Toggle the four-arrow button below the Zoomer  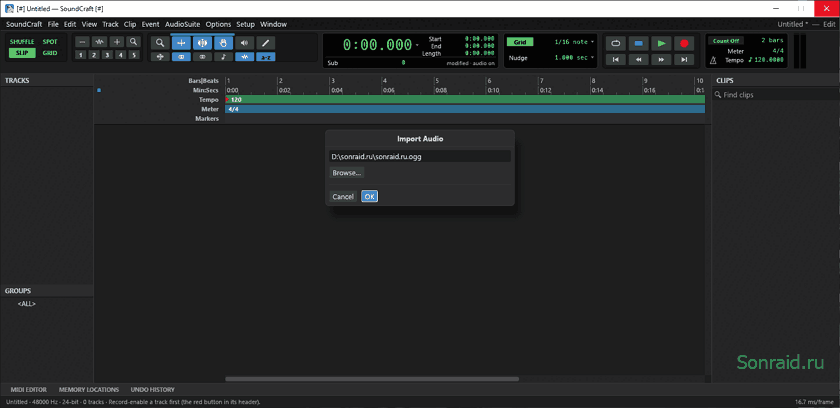(x=160, y=57)
